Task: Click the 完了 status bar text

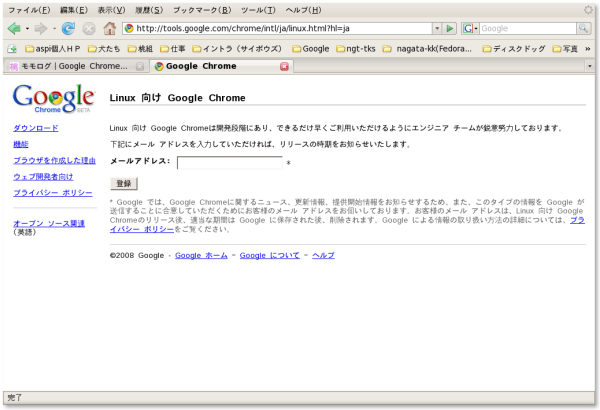Action: click(x=15, y=398)
